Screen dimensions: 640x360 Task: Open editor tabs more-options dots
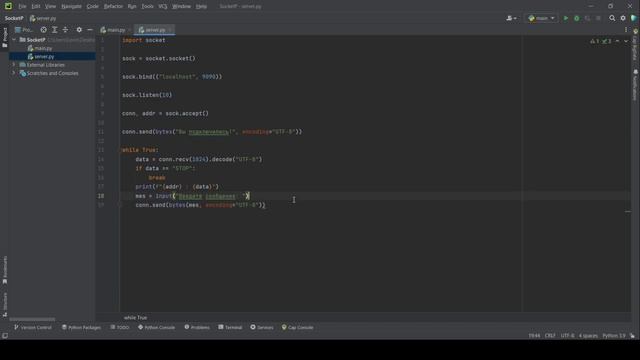[626, 30]
